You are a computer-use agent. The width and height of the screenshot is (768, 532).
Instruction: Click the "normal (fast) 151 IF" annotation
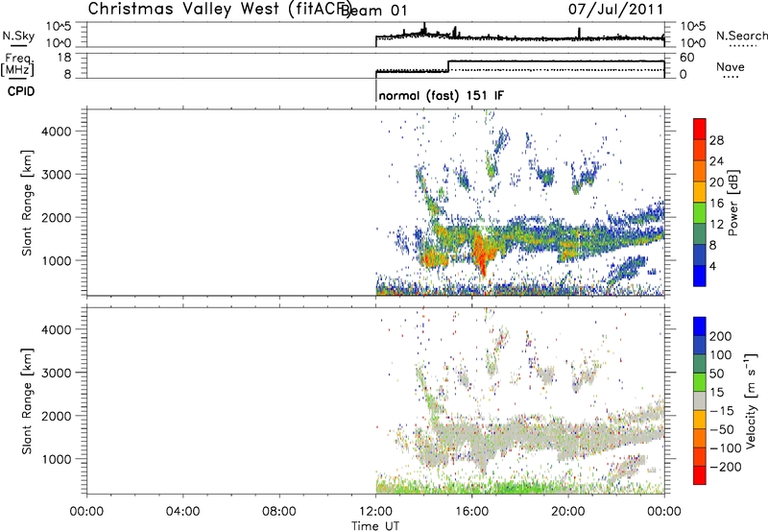click(x=441, y=95)
